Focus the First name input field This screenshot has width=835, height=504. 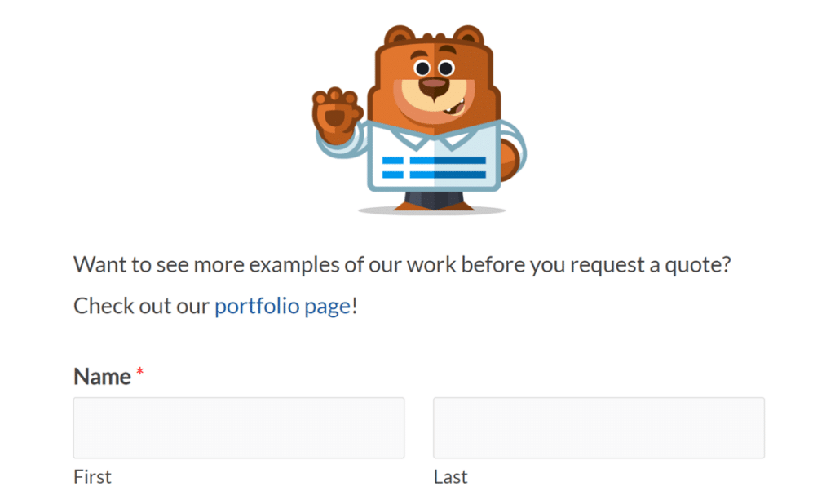(239, 427)
